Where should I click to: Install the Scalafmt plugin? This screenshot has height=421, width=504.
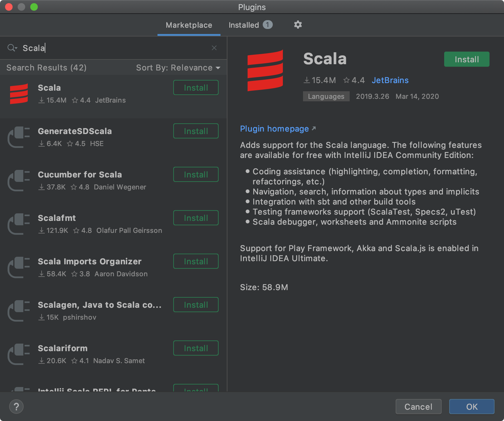(x=196, y=218)
